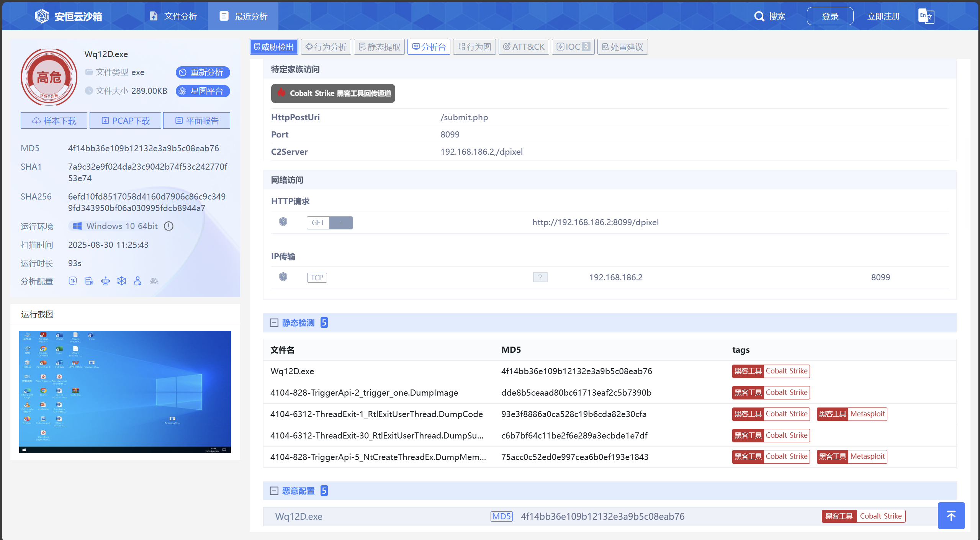
Task: Click the shield icon in TCP row
Action: 283,277
